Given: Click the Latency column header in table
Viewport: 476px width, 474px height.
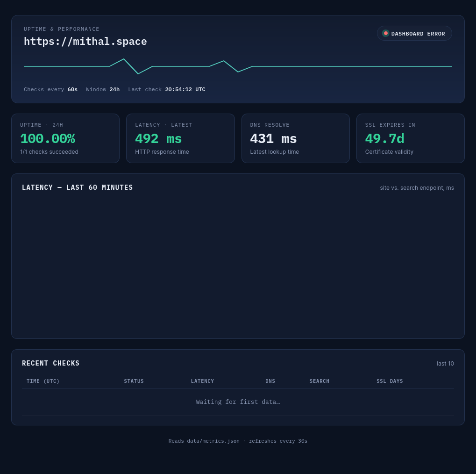Looking at the screenshot, I should point(202,381).
